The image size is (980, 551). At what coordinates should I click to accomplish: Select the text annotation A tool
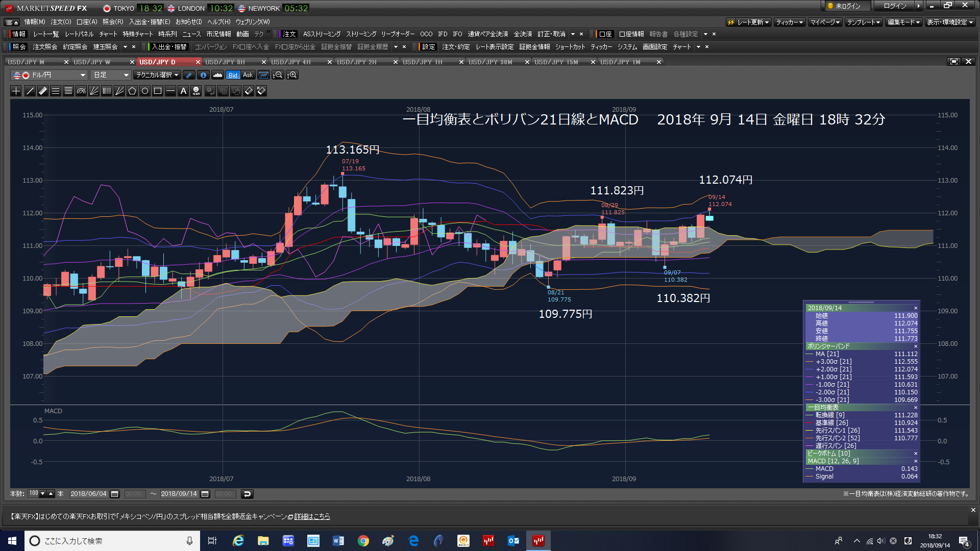tap(183, 91)
